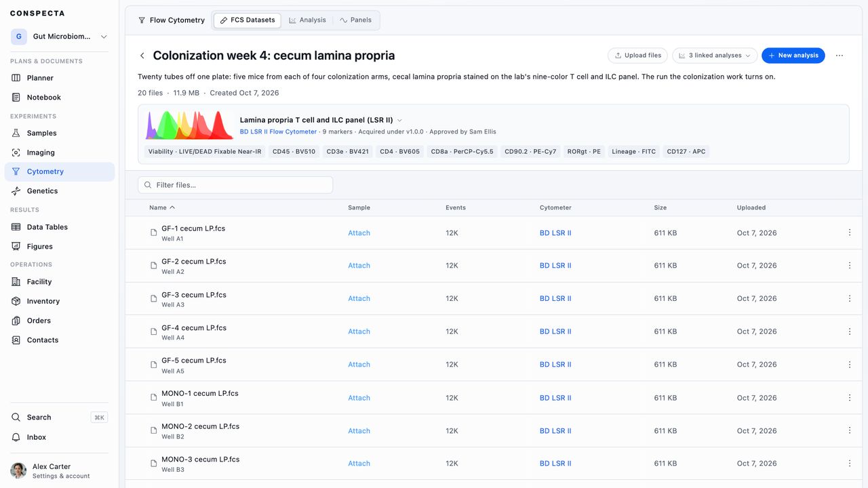Expand the Lamina propria panel version chevron

399,120
